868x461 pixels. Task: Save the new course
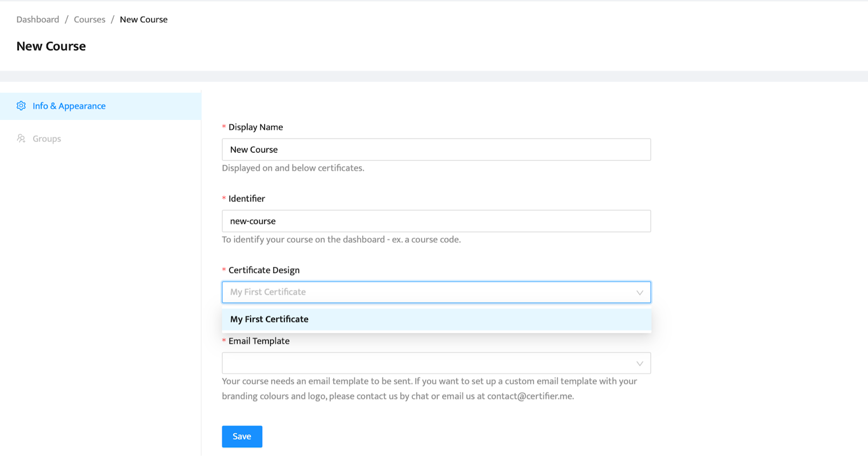242,437
